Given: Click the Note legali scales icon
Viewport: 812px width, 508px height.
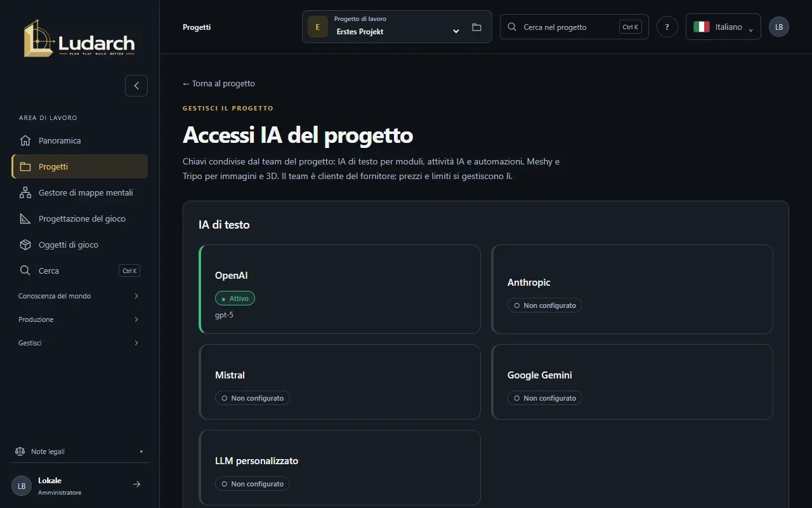Looking at the screenshot, I should point(20,451).
